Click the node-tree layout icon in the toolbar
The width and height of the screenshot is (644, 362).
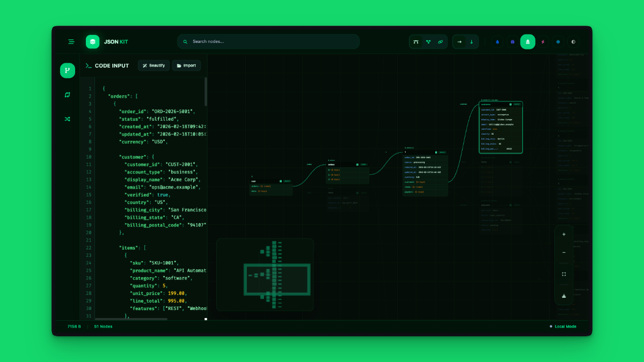(x=428, y=41)
